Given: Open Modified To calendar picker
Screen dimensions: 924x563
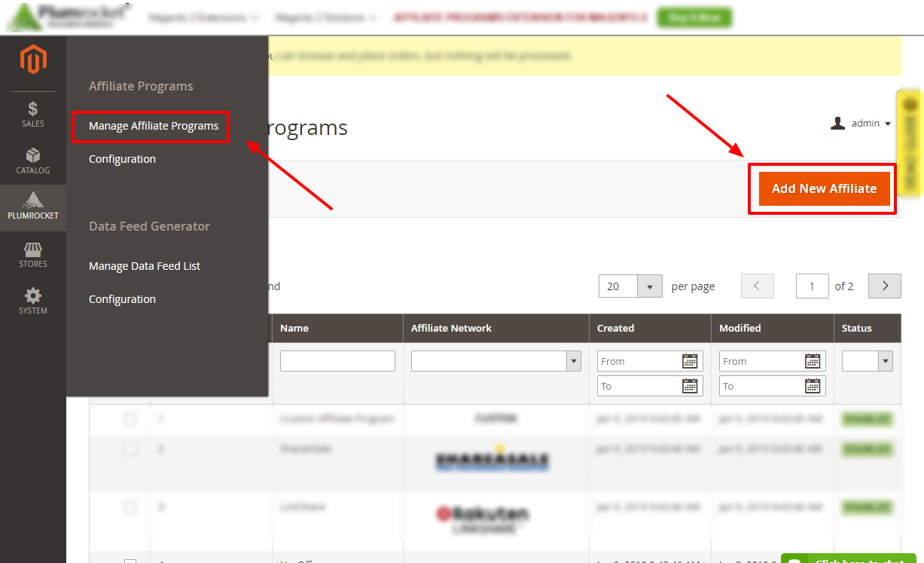Looking at the screenshot, I should click(813, 386).
